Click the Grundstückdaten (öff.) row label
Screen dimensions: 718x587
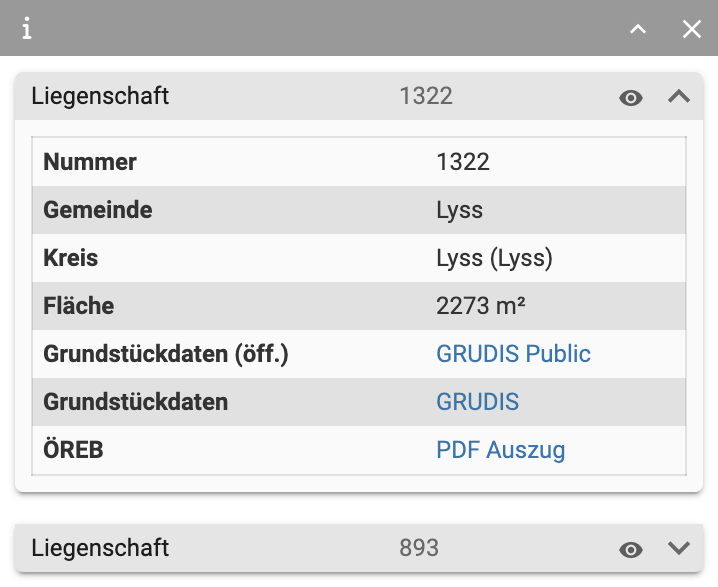(x=165, y=354)
